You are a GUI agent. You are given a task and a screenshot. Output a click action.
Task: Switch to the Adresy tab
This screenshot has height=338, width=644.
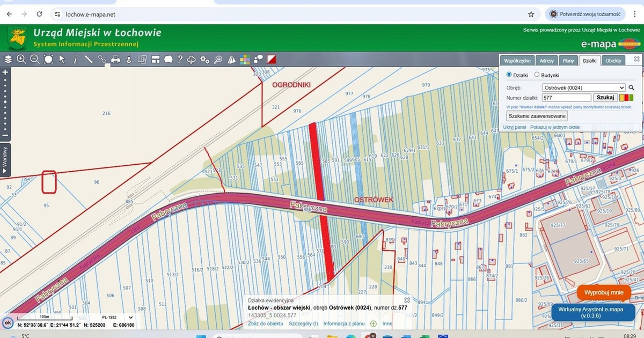click(547, 61)
